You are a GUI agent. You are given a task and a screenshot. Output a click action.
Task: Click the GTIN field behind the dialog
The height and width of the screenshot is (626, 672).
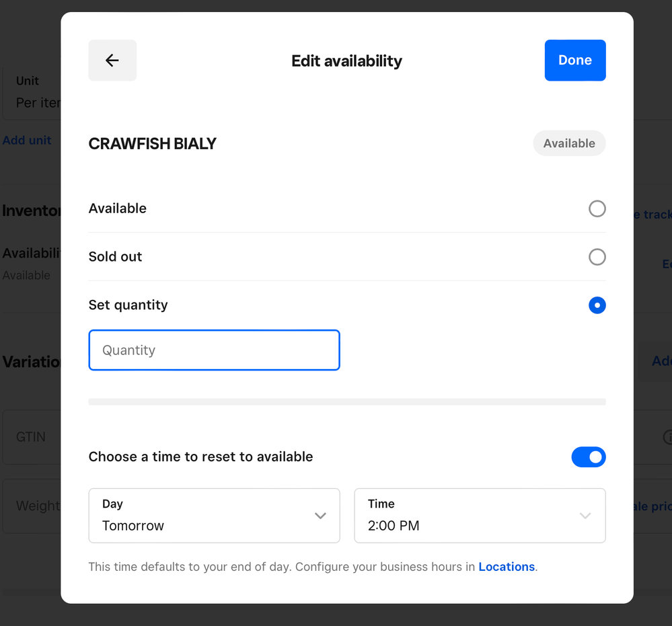click(x=31, y=437)
